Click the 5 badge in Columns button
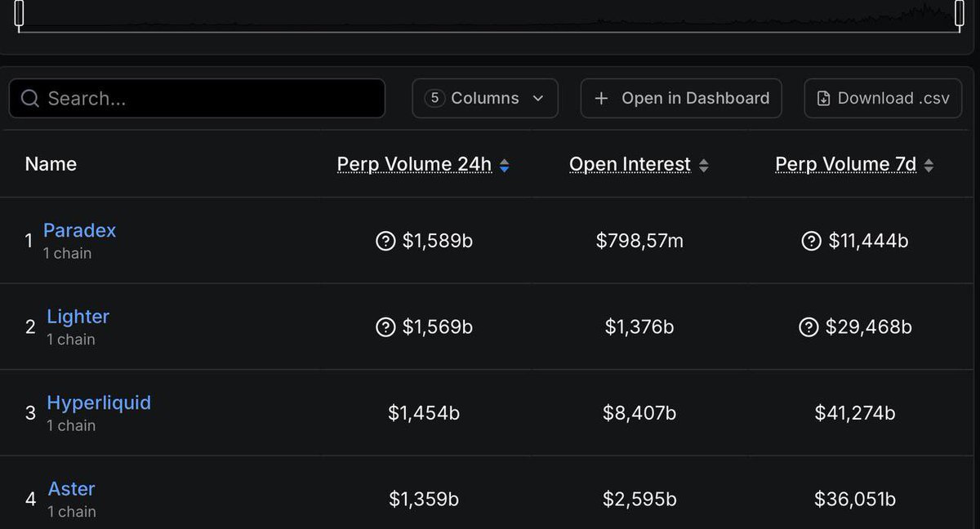The width and height of the screenshot is (980, 529). pos(434,98)
